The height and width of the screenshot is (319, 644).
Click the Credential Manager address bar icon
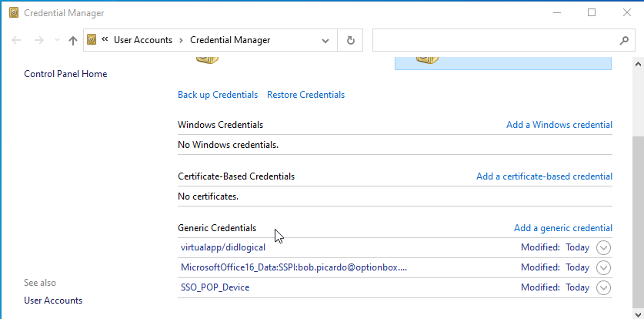[x=92, y=40]
